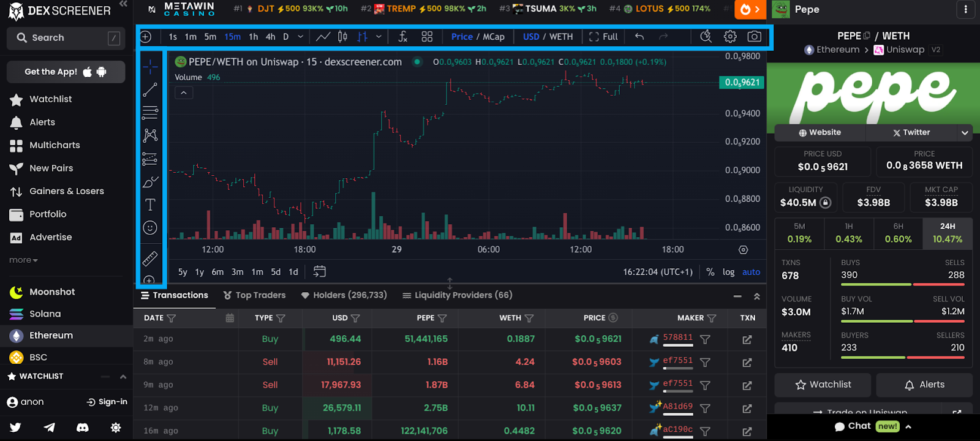
Task: Toggle theme with sun icon in sidebar
Action: (x=116, y=428)
